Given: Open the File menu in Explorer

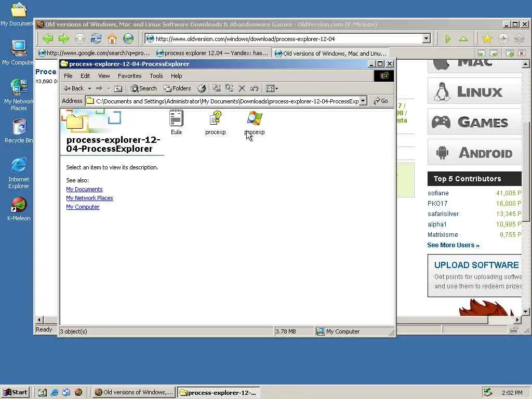Looking at the screenshot, I should pyautogui.click(x=68, y=76).
